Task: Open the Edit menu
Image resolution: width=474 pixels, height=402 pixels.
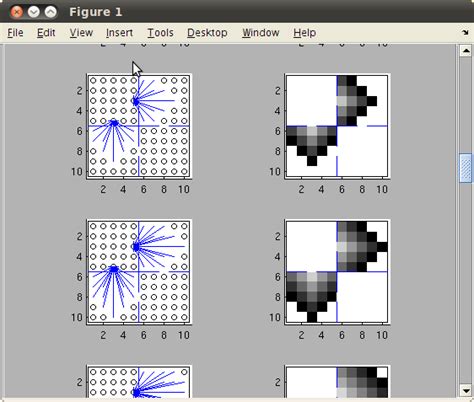Action: pyautogui.click(x=46, y=33)
